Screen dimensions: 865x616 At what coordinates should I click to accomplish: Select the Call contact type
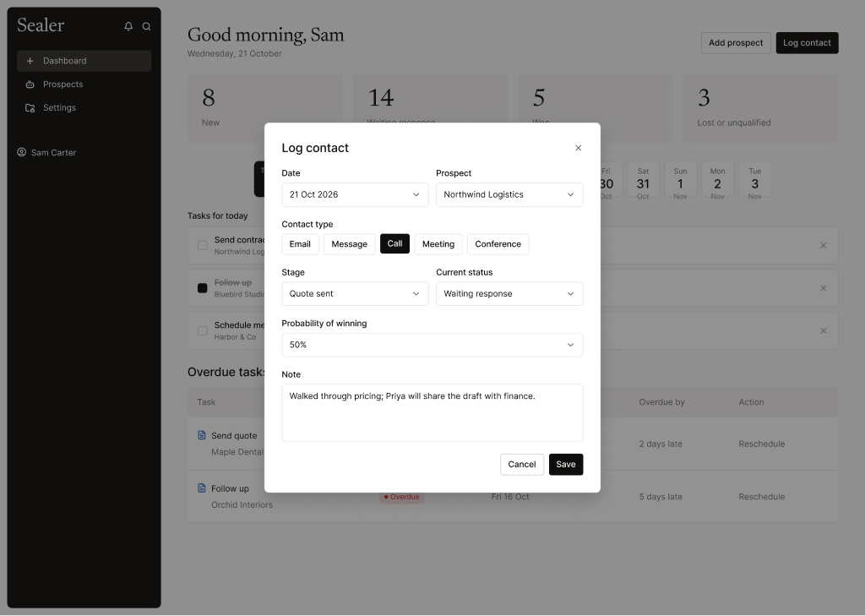pos(395,244)
